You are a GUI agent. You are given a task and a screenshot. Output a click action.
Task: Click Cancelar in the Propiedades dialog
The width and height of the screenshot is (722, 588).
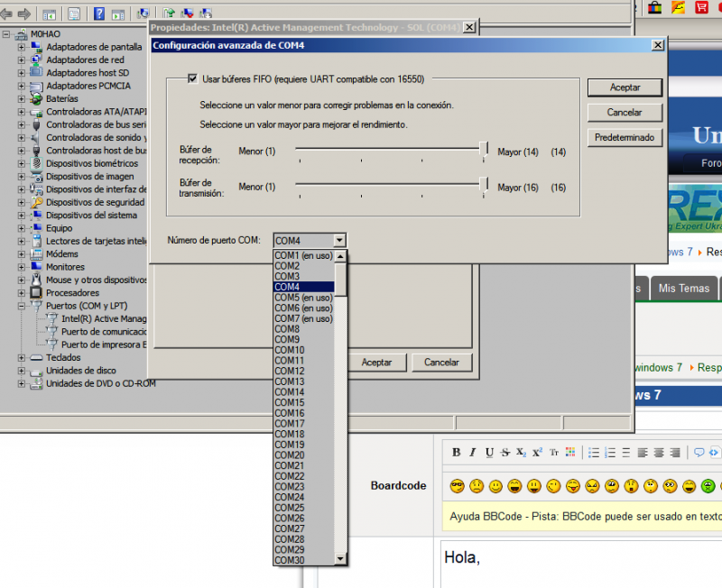[442, 363]
